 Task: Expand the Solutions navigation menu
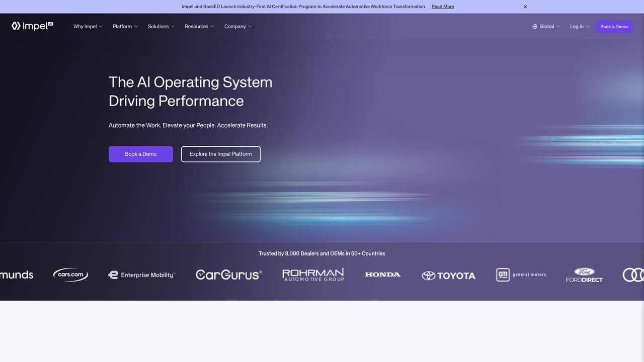point(161,27)
